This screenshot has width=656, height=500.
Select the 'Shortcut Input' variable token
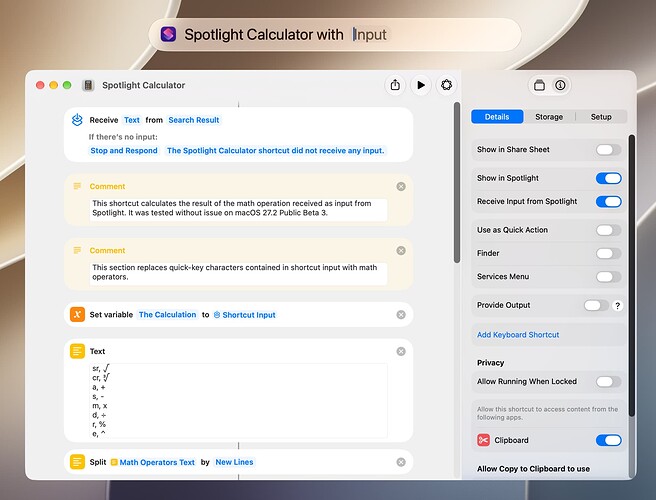[245, 315]
